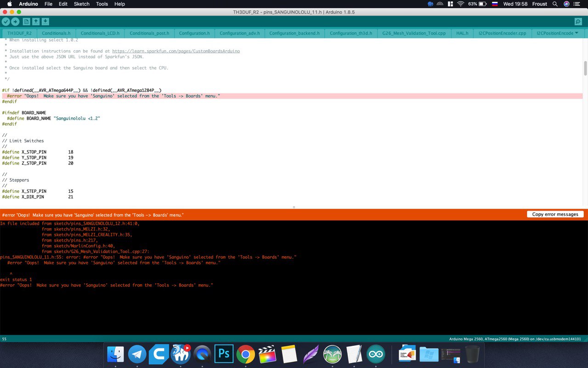The height and width of the screenshot is (368, 588).
Task: Open the Configuration_th3d.h tab
Action: coord(351,33)
